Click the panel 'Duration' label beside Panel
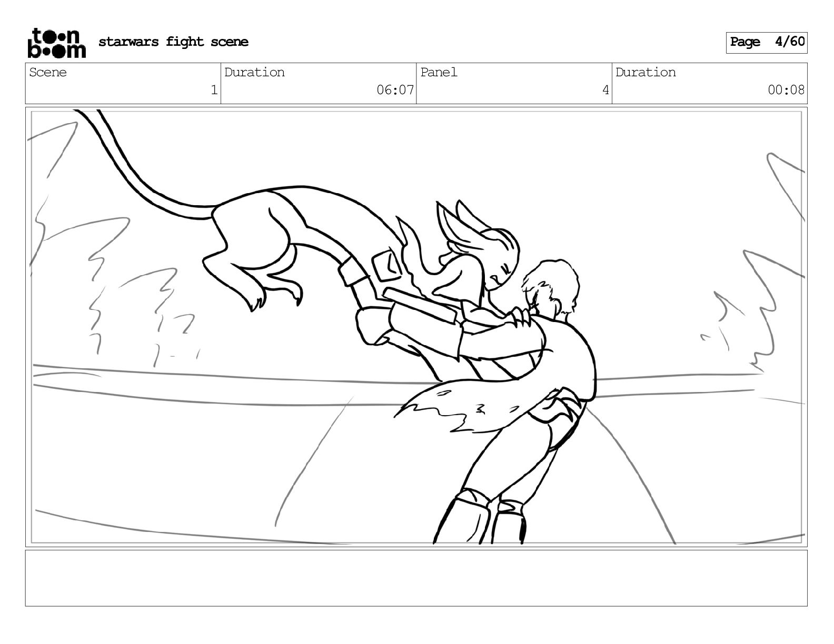Viewport: 834px width, 644px height. click(x=646, y=73)
